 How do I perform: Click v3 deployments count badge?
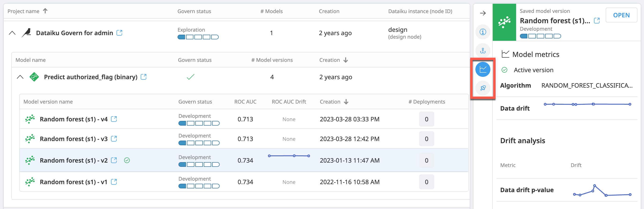[426, 138]
